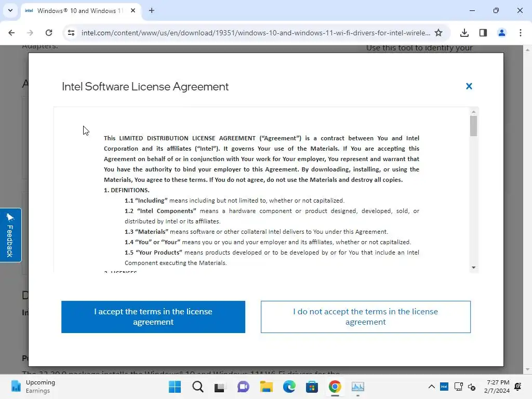Image resolution: width=532 pixels, height=399 pixels.
Task: Click the muted volume tray icon
Action: coord(472,387)
